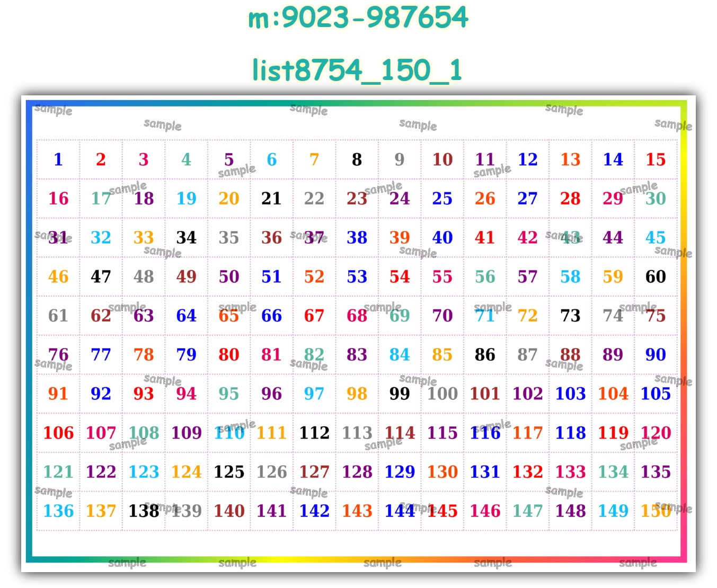Click the number 121 at the row start
717x588 pixels.
coord(58,471)
